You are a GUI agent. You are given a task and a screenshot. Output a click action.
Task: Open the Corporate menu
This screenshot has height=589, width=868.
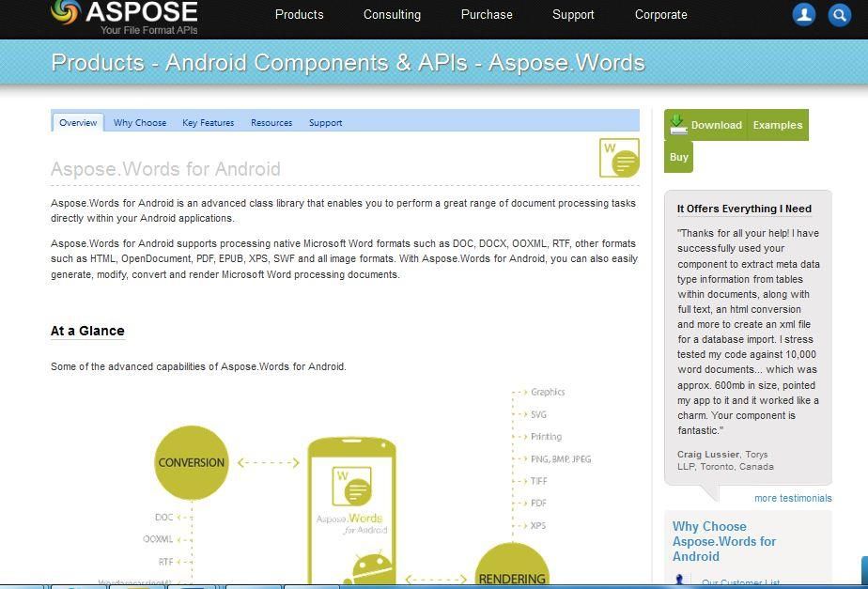[660, 15]
